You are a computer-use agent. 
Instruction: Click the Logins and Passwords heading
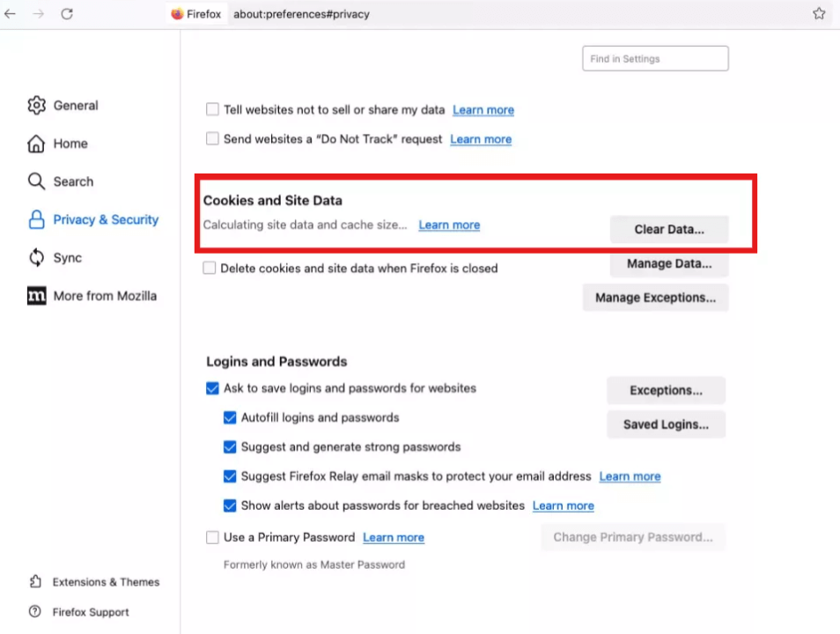pyautogui.click(x=276, y=362)
